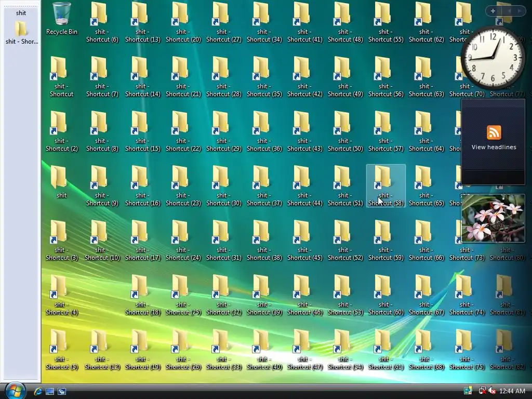Select the 'shit - Shortcut (52)' icon
Image resolution: width=532 pixels, height=399 pixels.
click(x=345, y=241)
